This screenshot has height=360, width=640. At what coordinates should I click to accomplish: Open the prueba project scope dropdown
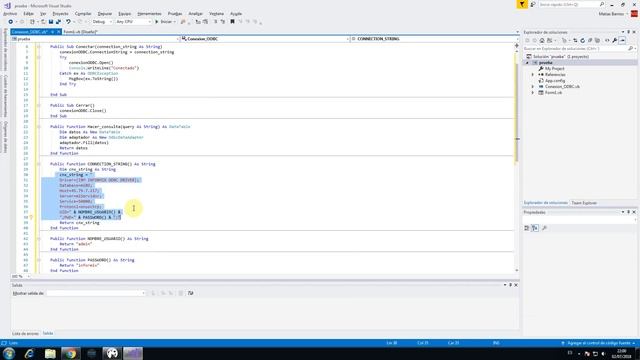(x=95, y=39)
